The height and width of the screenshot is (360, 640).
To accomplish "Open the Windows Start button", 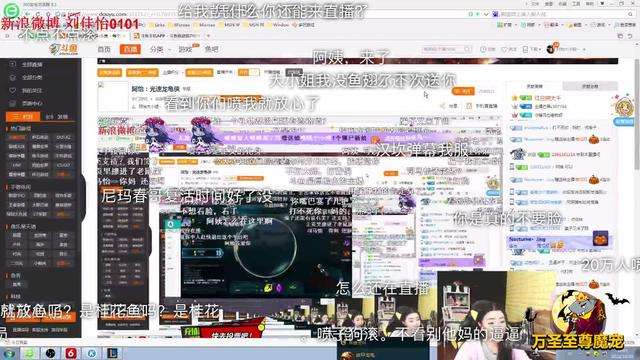I will (x=9, y=353).
